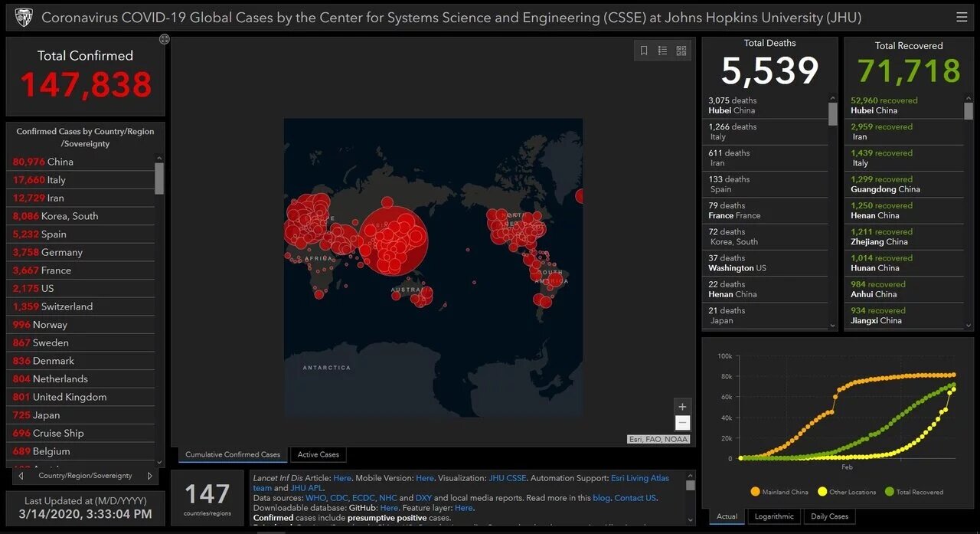This screenshot has width=980, height=534.
Task: Toggle Mainland China legend series
Action: point(779,492)
